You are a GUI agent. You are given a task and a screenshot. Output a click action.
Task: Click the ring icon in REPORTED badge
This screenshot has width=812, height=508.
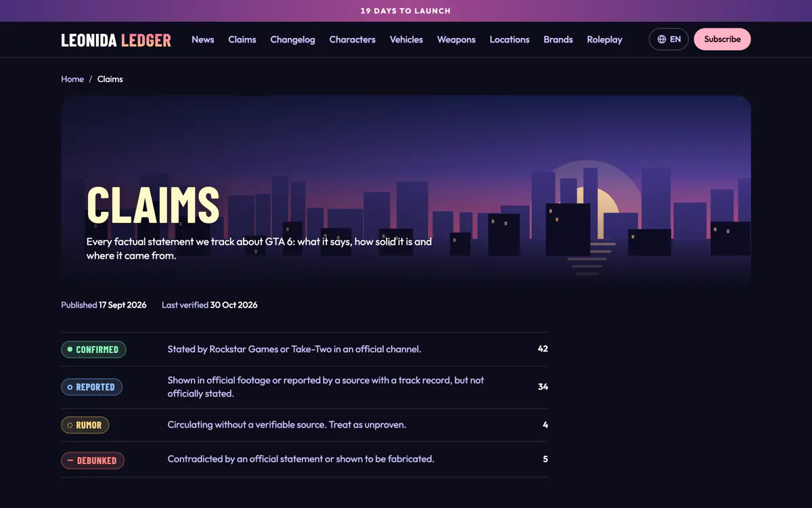70,387
